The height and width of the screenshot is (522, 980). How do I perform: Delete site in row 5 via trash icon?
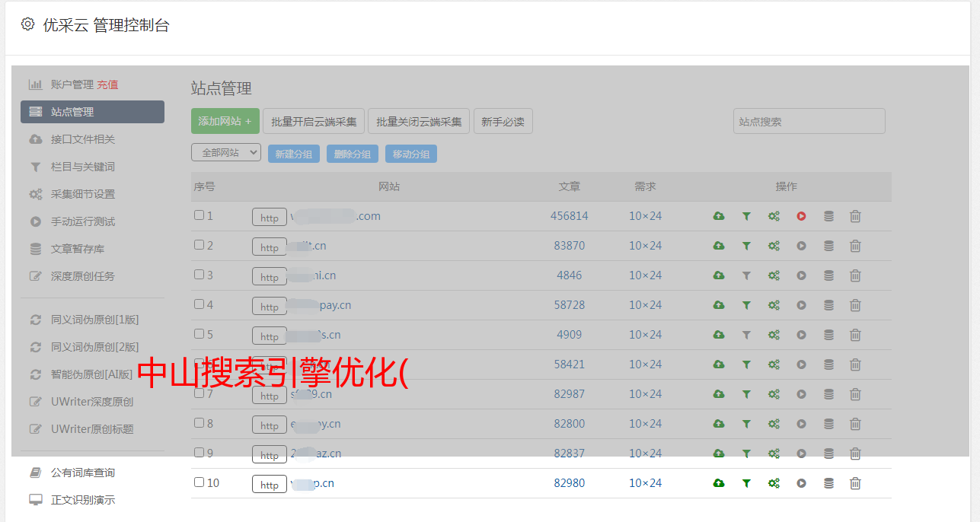click(x=855, y=335)
